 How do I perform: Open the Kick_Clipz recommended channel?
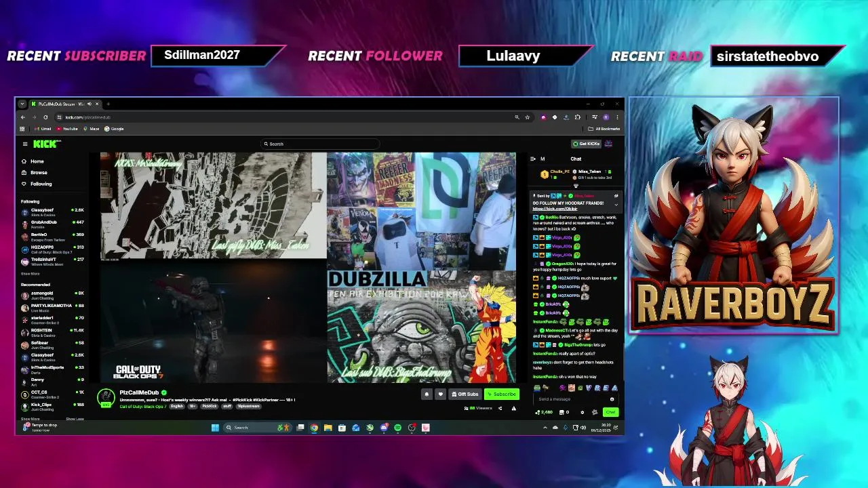(52, 406)
